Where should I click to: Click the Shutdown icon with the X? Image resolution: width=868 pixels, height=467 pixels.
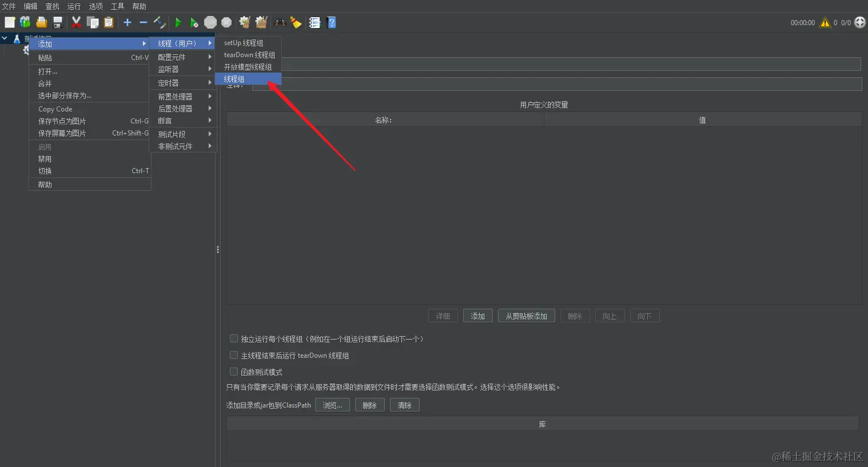[226, 22]
